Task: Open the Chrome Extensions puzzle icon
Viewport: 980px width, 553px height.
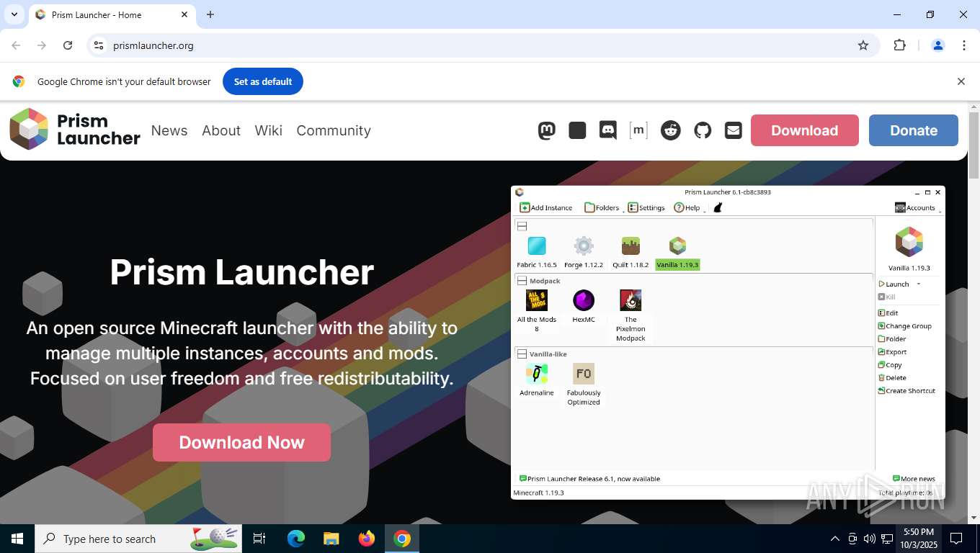Action: [899, 45]
